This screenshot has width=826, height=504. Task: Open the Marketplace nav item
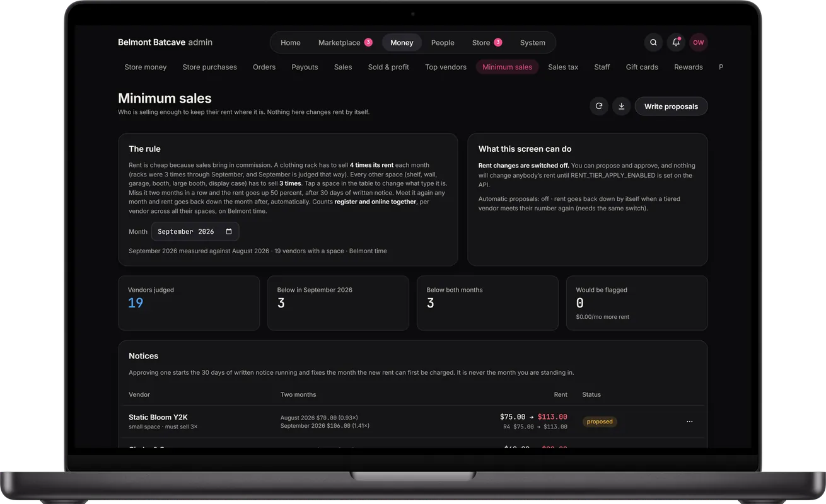pos(345,43)
